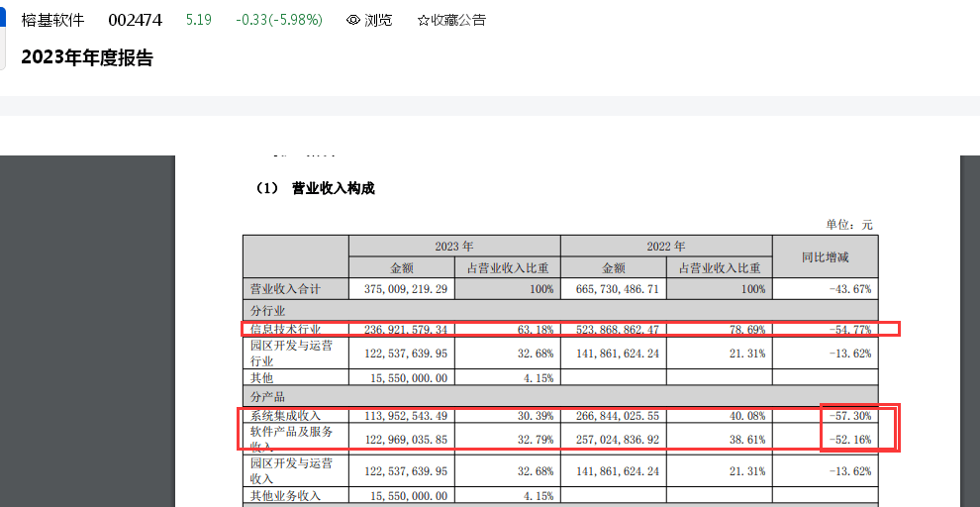
Task: Click the stock price 5.19
Action: point(199,20)
